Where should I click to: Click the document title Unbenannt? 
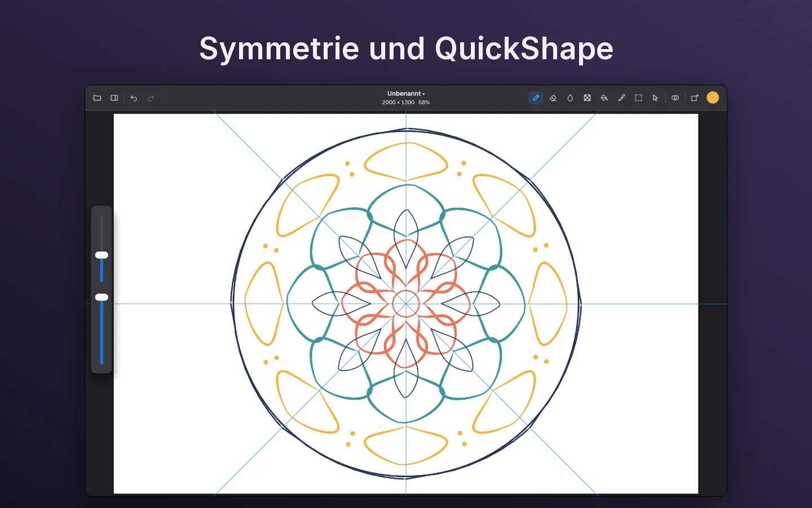(x=404, y=94)
